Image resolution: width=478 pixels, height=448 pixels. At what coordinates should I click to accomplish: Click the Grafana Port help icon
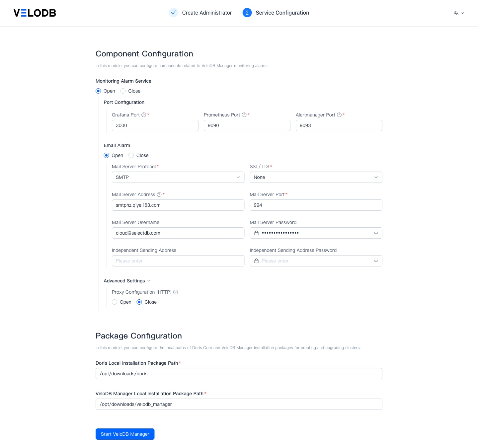coord(144,115)
